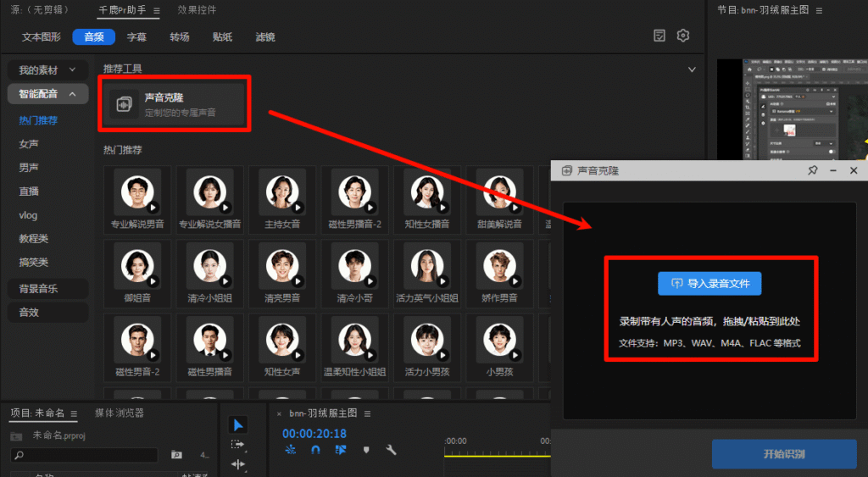
Task: Open the 声音克隆 voice clone tool
Action: pos(175,103)
